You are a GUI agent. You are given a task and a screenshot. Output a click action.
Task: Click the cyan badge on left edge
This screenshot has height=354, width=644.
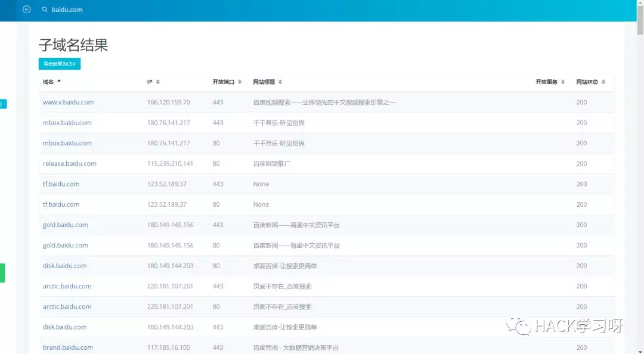3,104
